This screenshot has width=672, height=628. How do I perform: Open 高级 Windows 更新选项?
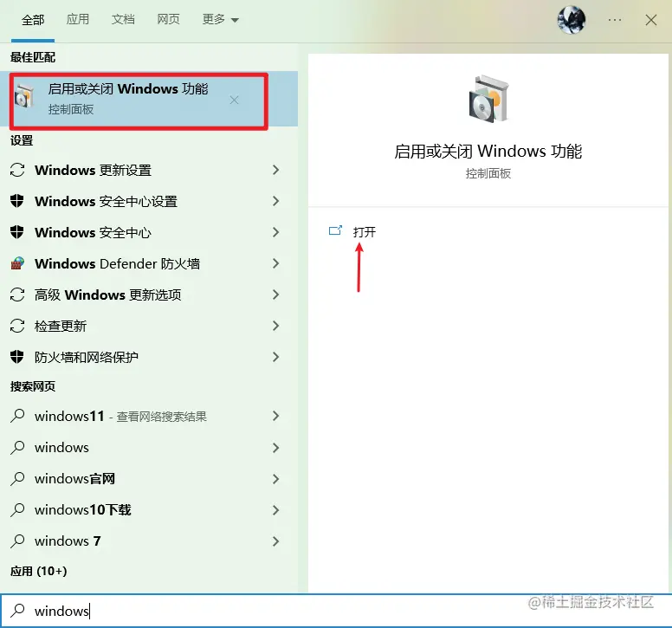149,295
